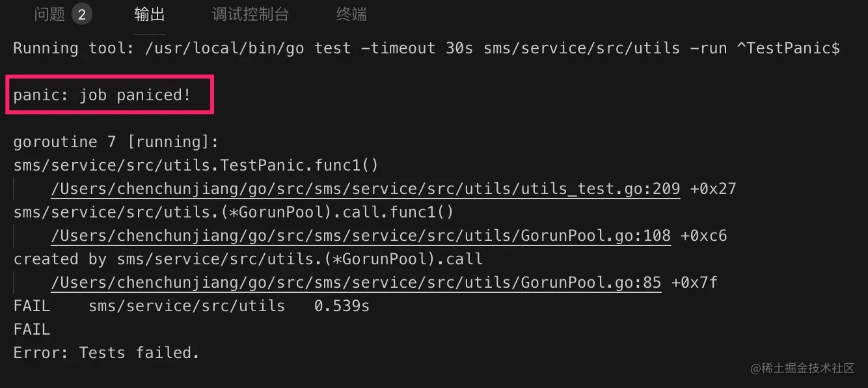Open the GorunPool.go:85 file link

coord(356,283)
